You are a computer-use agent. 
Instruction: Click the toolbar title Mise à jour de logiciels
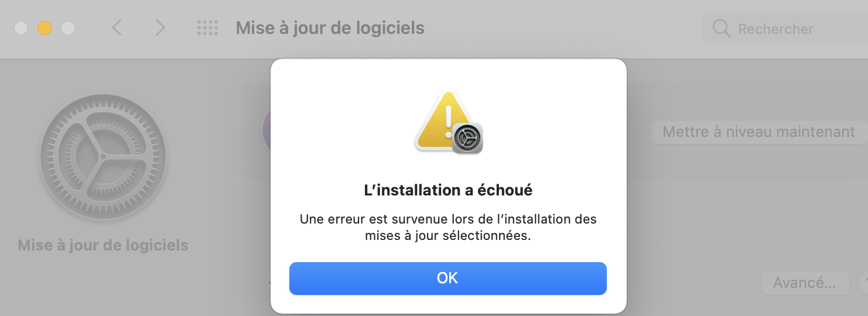click(330, 28)
